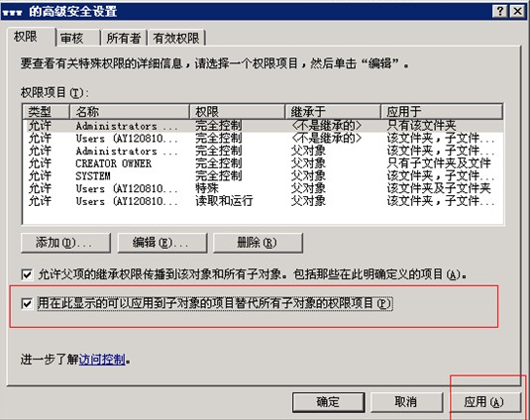This screenshot has height=420, width=530.
Task: Select the Users entry with 特殊 permission
Action: click(263, 188)
